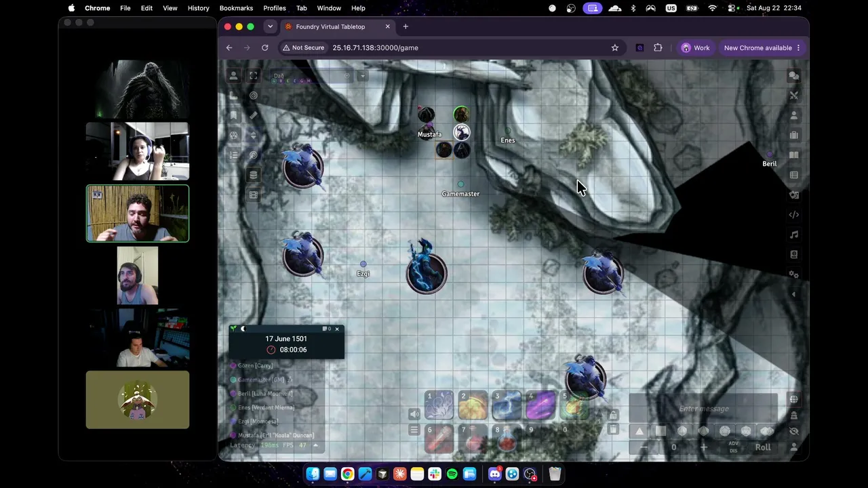Click the Roll button in dice tray
This screenshot has width=868, height=488.
(x=763, y=447)
